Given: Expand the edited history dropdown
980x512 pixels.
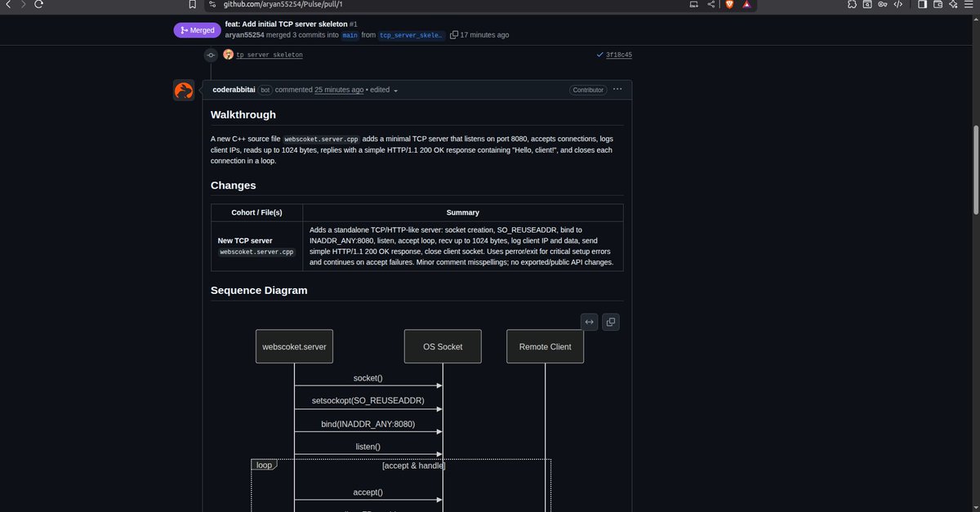Looking at the screenshot, I should [384, 90].
